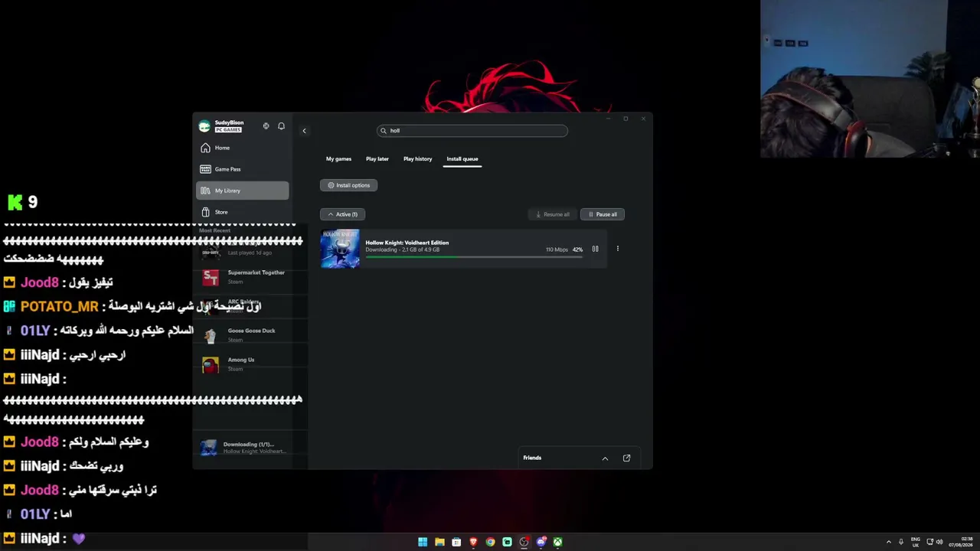
Task: Go to Home in the Xbox sidebar
Action: click(x=243, y=148)
